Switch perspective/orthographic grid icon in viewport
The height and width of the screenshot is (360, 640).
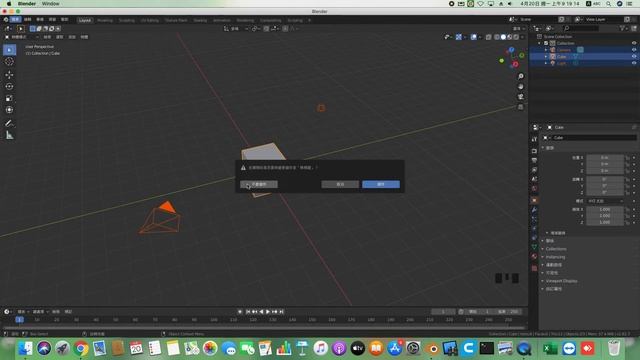[x=521, y=107]
